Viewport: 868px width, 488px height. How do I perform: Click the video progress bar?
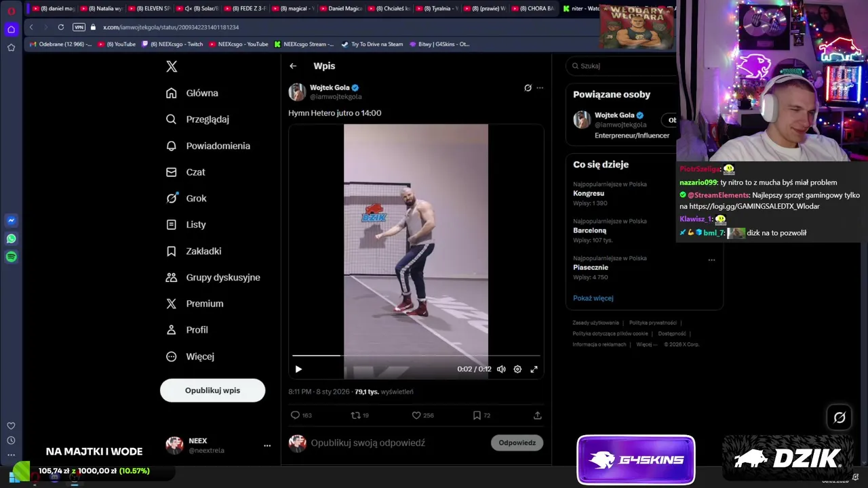(x=416, y=355)
